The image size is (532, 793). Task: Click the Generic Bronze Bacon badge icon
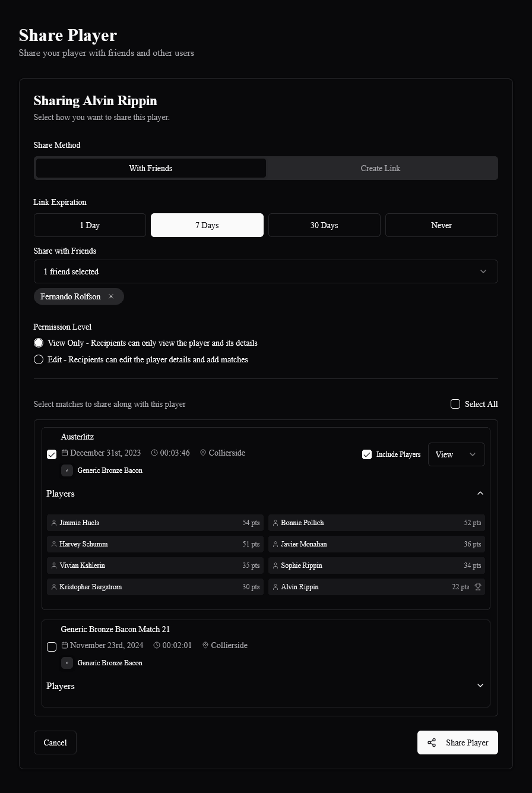(67, 470)
